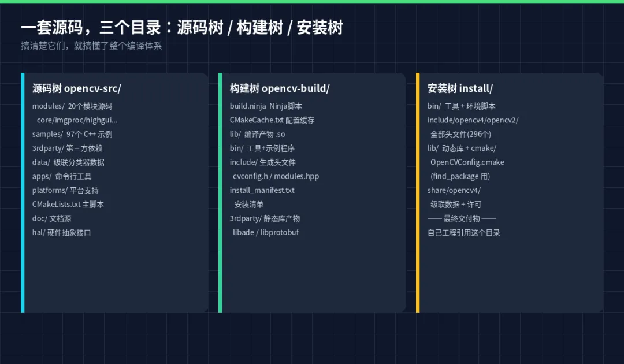Screen dimensions: 624x364
Task: Click the line bin/ 工具+示例程序
Action: (x=262, y=148)
